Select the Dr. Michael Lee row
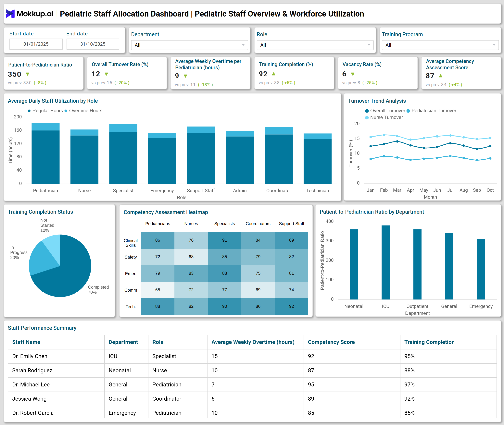 [252, 384]
